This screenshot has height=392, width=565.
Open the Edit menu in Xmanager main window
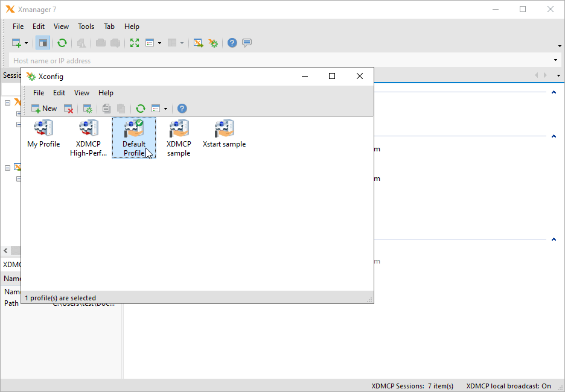(x=39, y=27)
